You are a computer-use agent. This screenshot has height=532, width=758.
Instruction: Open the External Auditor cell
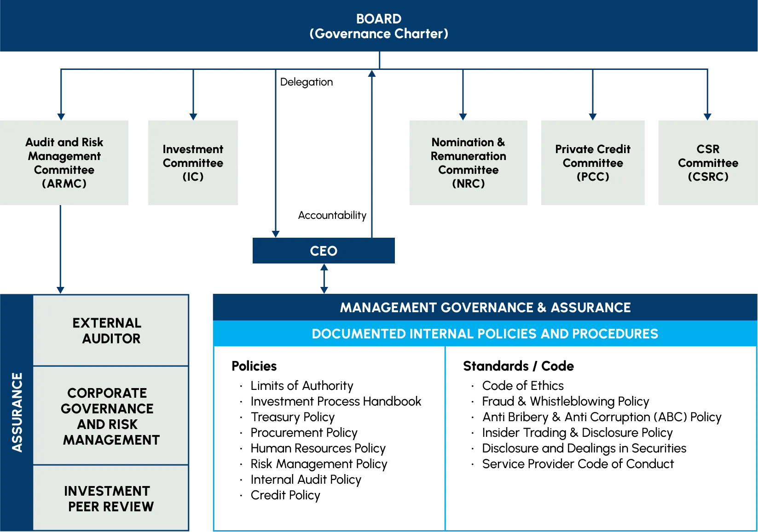coord(110,331)
